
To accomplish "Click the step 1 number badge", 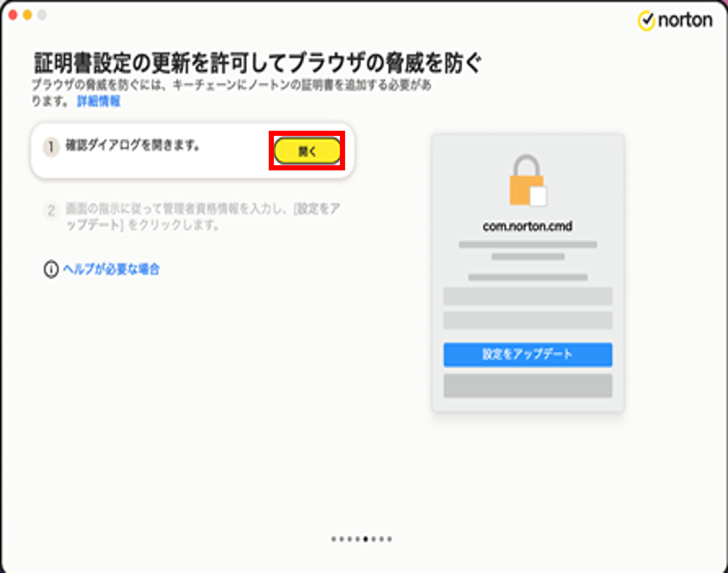I will point(51,147).
